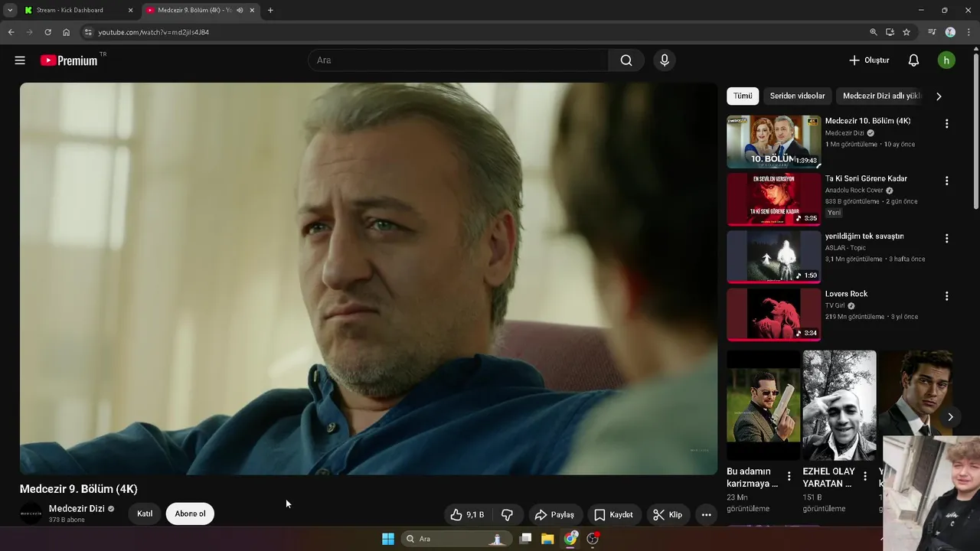Open the notifications bell
This screenshot has width=980, height=551.
tap(913, 60)
